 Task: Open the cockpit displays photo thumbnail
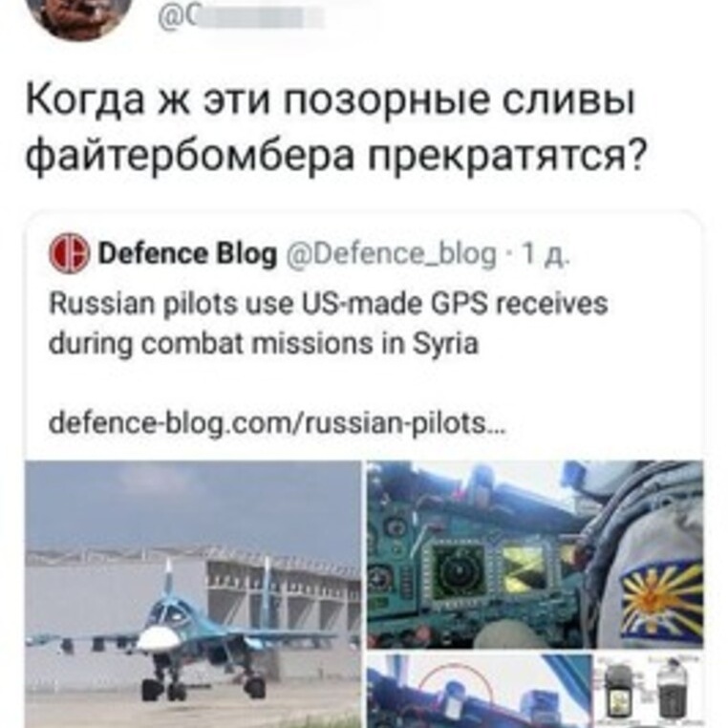point(535,554)
